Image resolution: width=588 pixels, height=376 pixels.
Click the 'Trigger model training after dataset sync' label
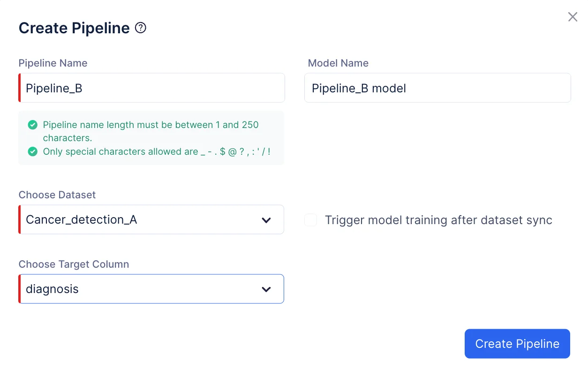point(438,220)
